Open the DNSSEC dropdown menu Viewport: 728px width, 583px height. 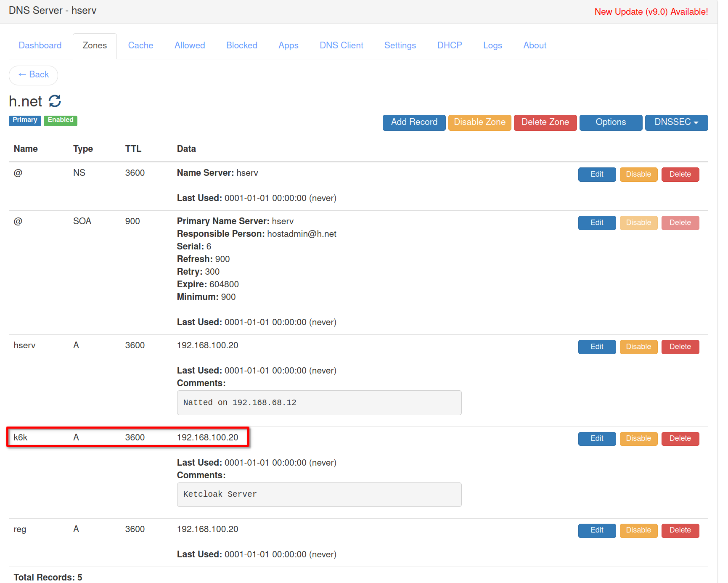(x=676, y=122)
